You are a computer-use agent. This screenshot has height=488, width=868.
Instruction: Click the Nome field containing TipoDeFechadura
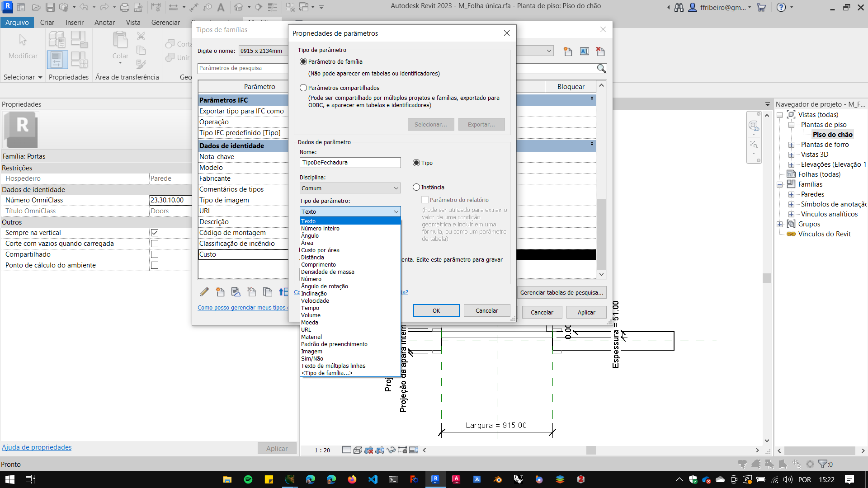point(350,163)
